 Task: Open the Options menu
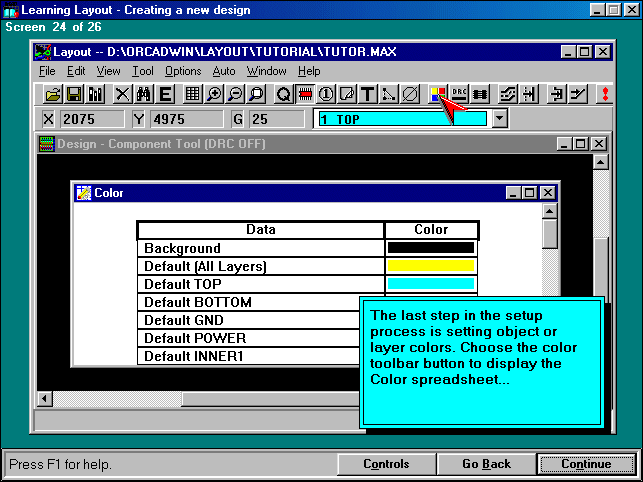pos(183,71)
